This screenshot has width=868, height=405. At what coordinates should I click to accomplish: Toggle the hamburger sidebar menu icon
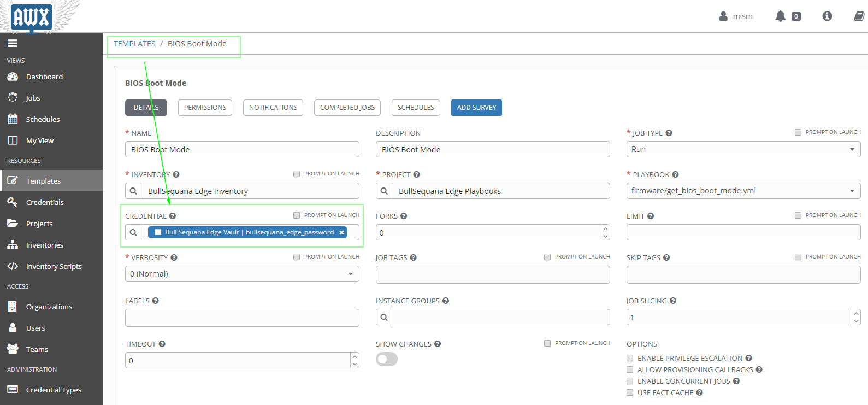click(x=13, y=43)
